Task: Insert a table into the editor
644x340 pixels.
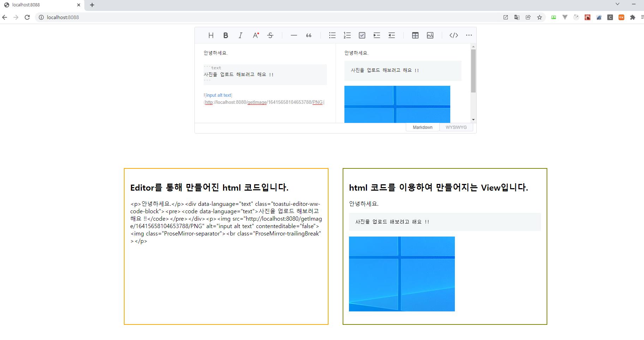Action: click(x=415, y=35)
